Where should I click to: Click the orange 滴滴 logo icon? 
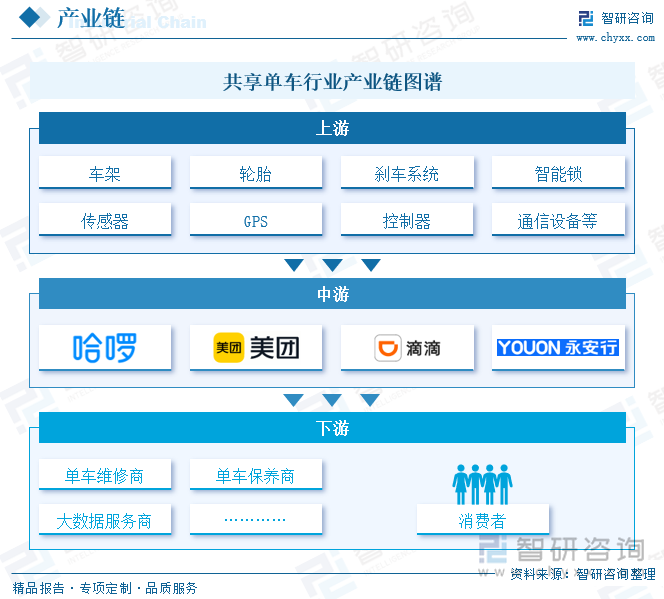click(x=387, y=348)
